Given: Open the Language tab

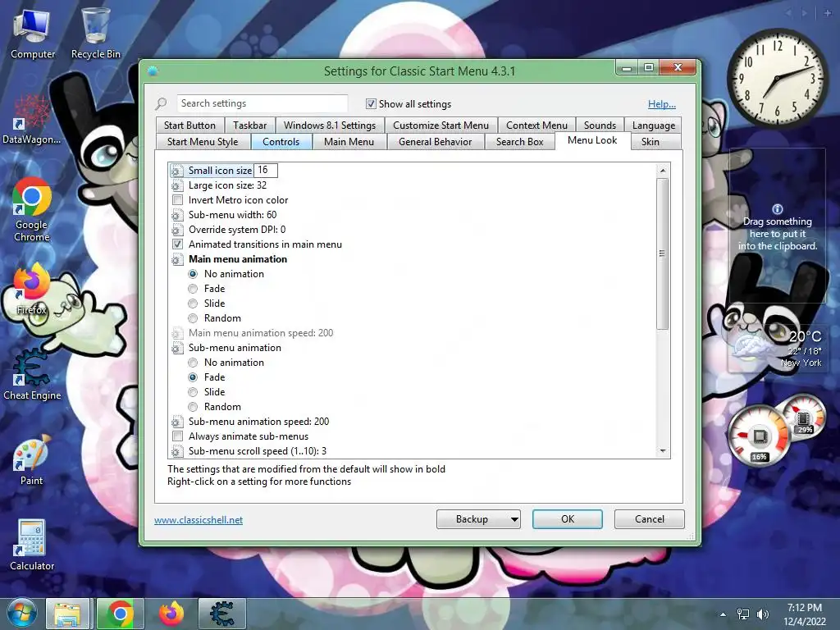Looking at the screenshot, I should point(653,126).
